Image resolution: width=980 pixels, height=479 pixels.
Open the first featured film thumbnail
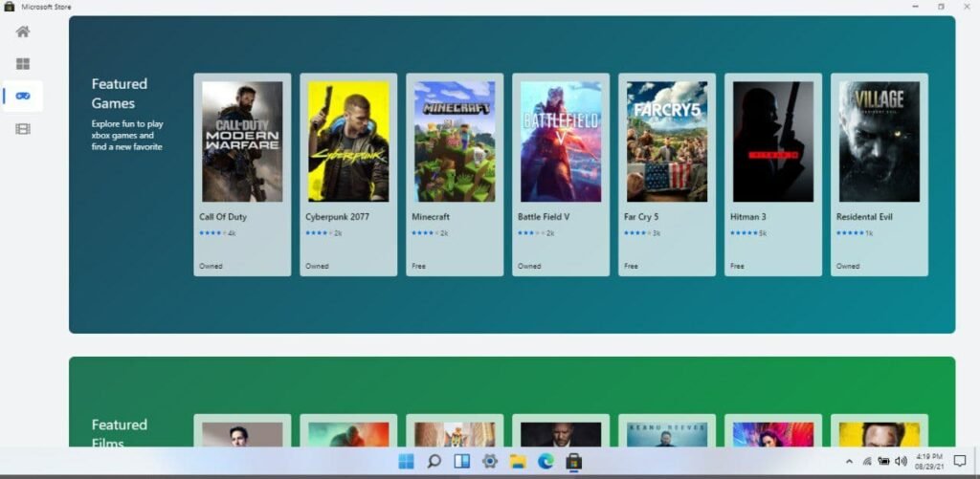pyautogui.click(x=242, y=434)
